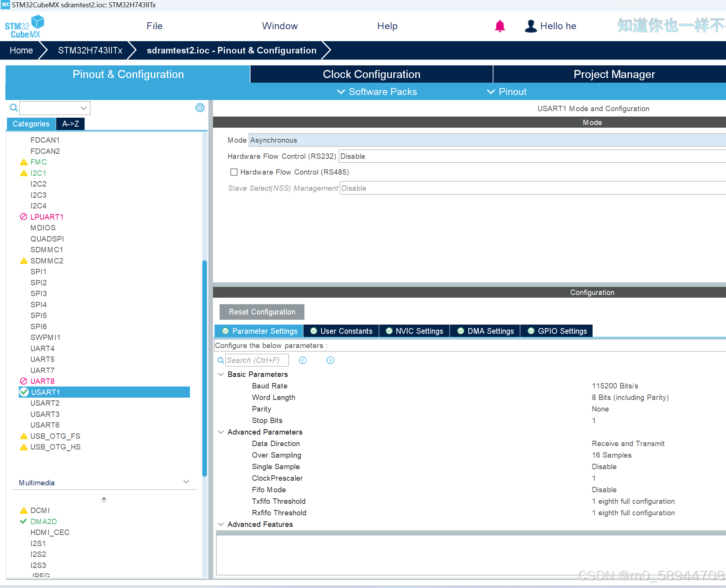The height and width of the screenshot is (588, 726).
Task: Select the Baud Rate value 115200 Bits/s
Action: tap(615, 386)
